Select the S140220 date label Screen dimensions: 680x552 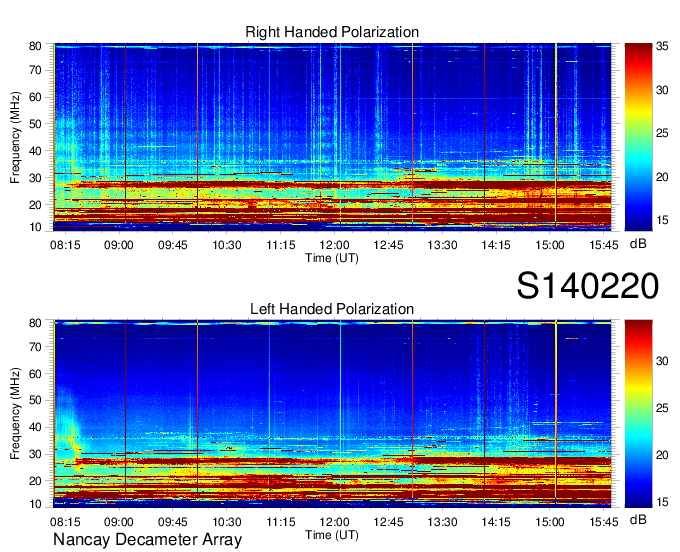[x=588, y=286]
